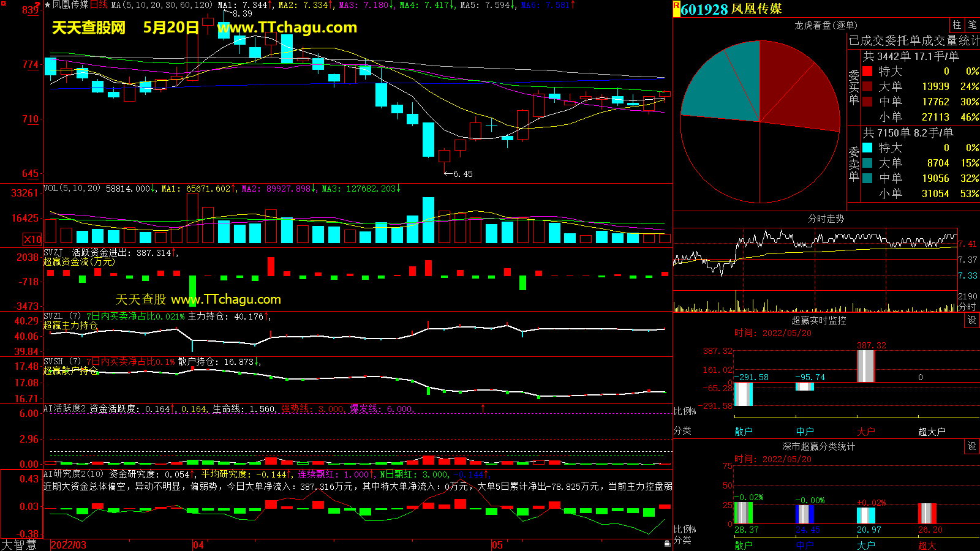
Task: Open the MA(5,10,20,30,60,120) indicator parameters
Action: point(162,5)
